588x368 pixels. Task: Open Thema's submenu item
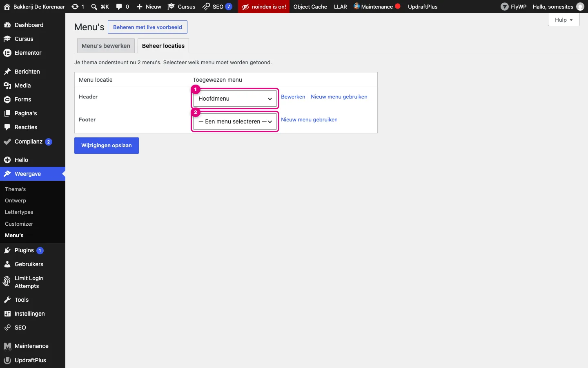tap(15, 189)
